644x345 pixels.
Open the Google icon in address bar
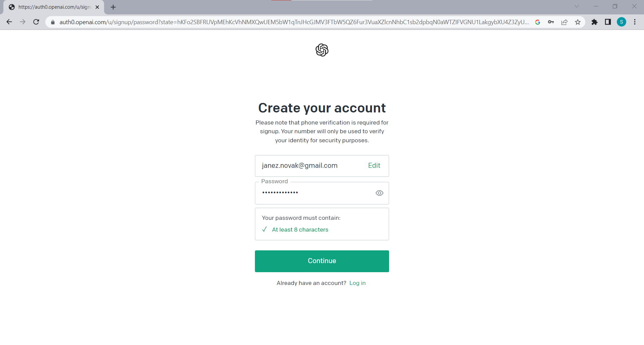pyautogui.click(x=538, y=22)
